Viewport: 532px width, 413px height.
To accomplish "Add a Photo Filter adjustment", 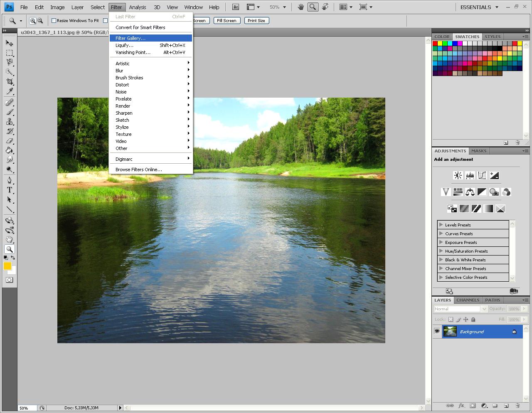I will coord(494,192).
